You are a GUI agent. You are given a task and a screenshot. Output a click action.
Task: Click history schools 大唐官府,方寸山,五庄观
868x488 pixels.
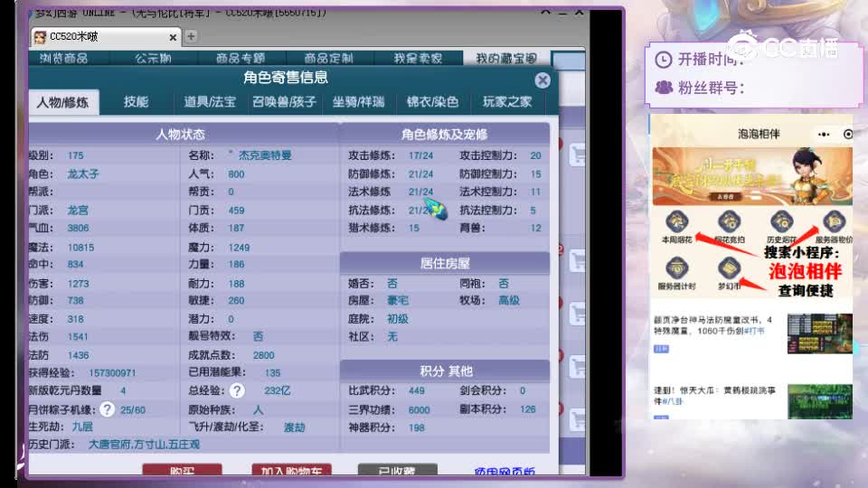144,445
